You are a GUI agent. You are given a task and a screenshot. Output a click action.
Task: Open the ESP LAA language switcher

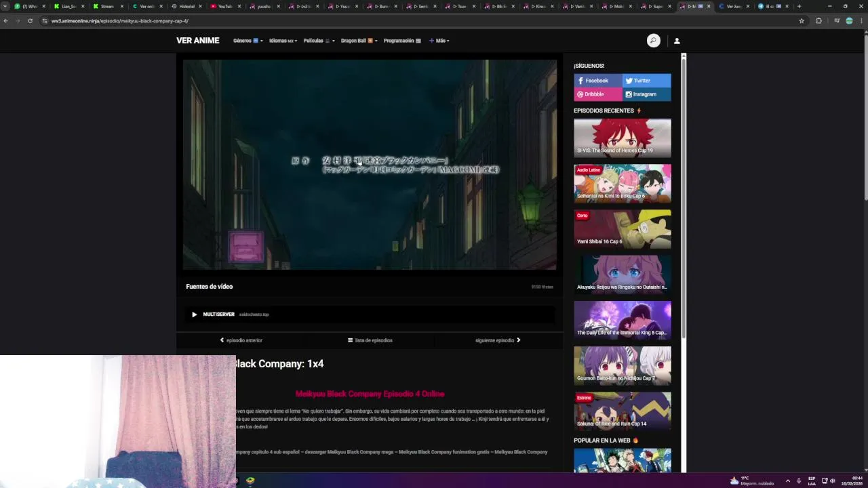point(812,481)
